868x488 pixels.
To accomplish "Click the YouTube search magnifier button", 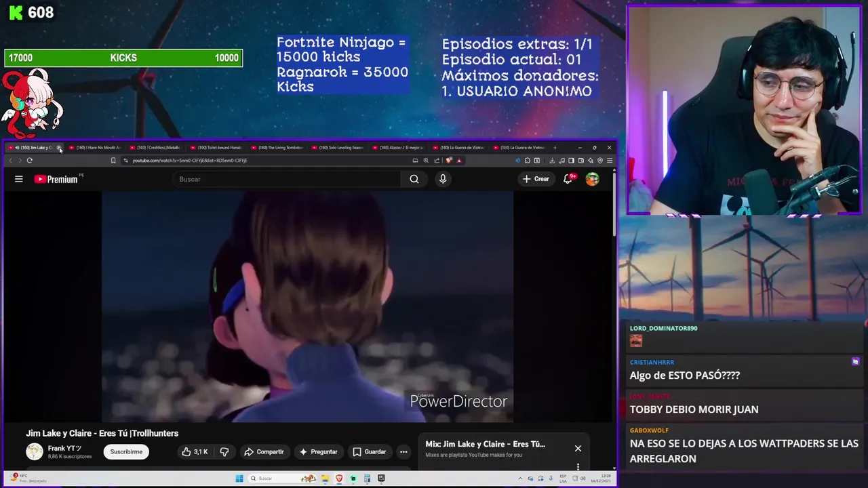I will point(414,179).
